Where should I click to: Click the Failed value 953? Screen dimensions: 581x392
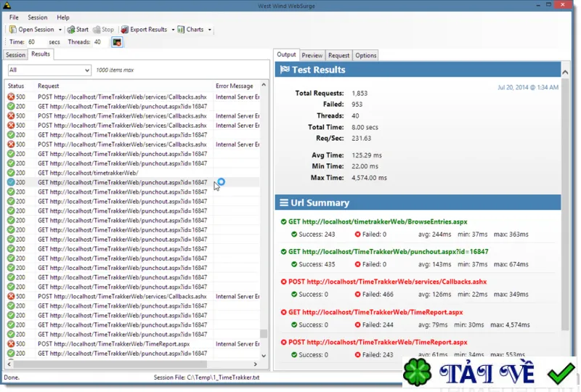click(x=357, y=105)
